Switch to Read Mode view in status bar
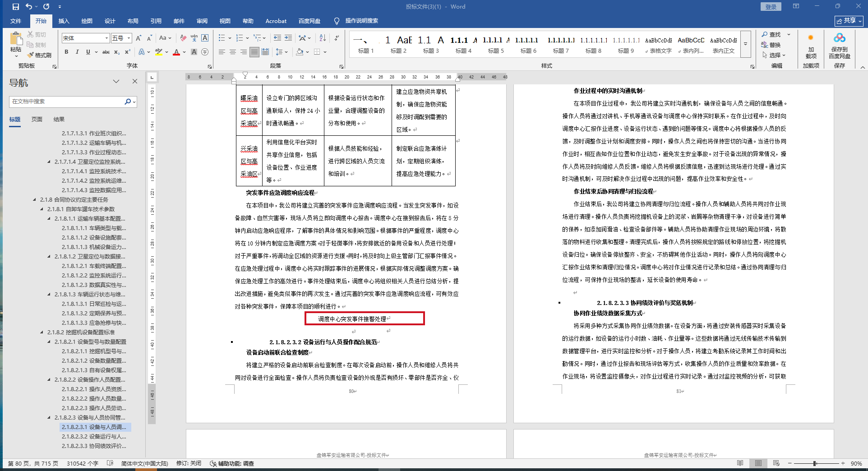 [740, 463]
